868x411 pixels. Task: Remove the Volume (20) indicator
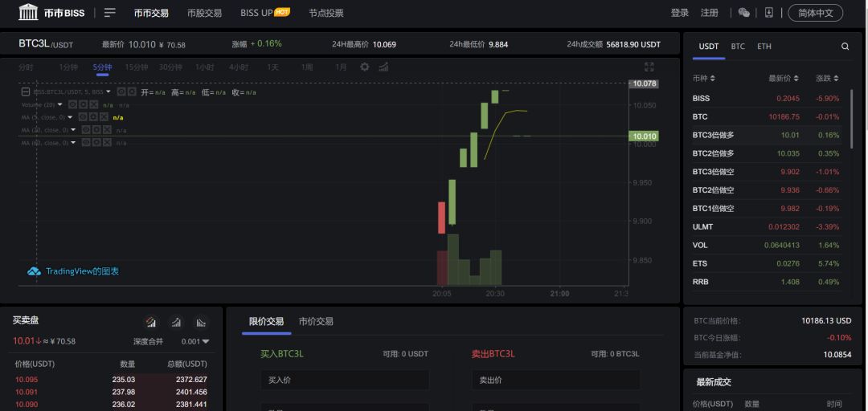(93, 104)
